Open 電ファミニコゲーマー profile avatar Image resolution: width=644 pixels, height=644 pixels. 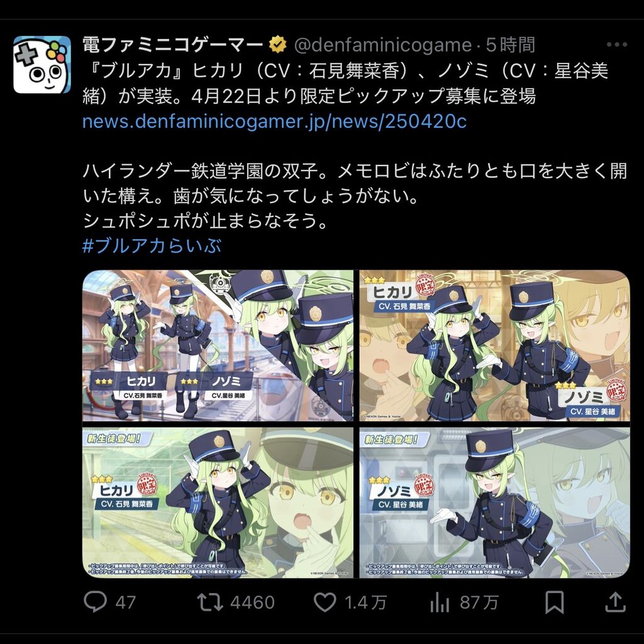pyautogui.click(x=42, y=65)
